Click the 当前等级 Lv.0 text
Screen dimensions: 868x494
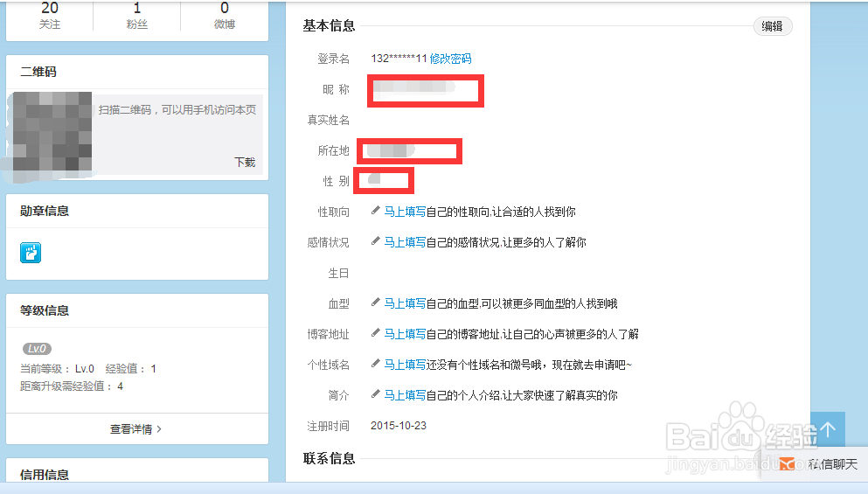(x=57, y=369)
